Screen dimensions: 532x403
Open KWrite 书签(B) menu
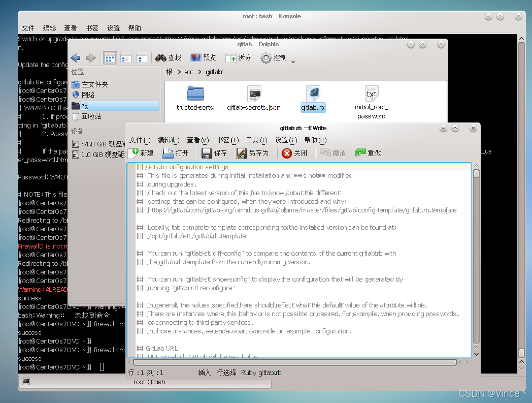227,140
